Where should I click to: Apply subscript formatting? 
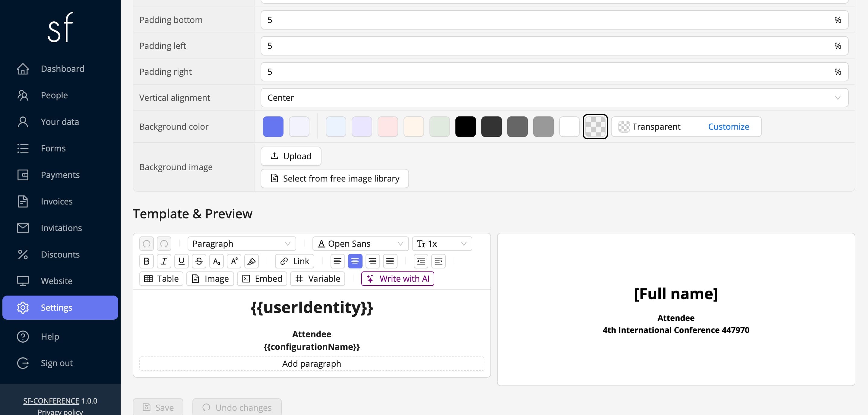(217, 261)
